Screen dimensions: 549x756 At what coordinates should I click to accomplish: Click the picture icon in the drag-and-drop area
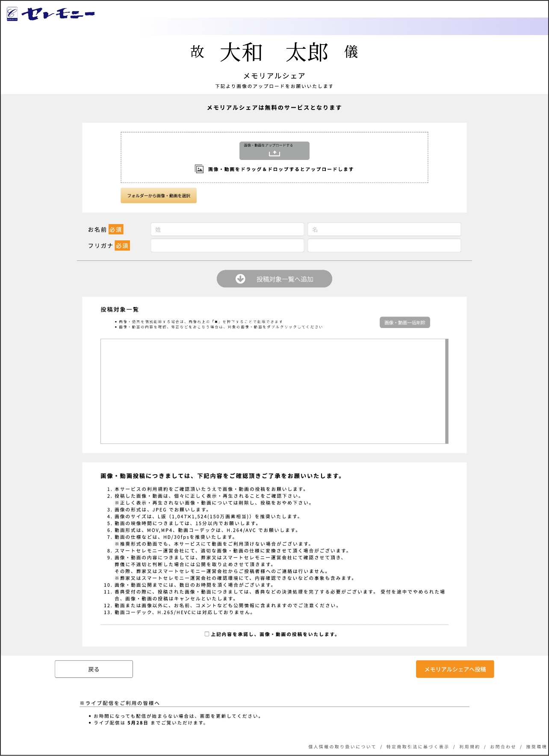[x=199, y=169]
